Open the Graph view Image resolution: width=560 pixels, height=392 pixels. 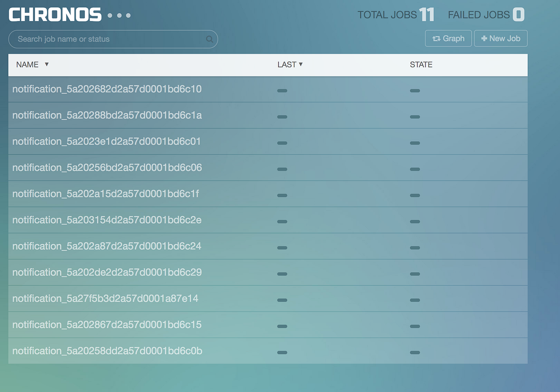point(448,39)
